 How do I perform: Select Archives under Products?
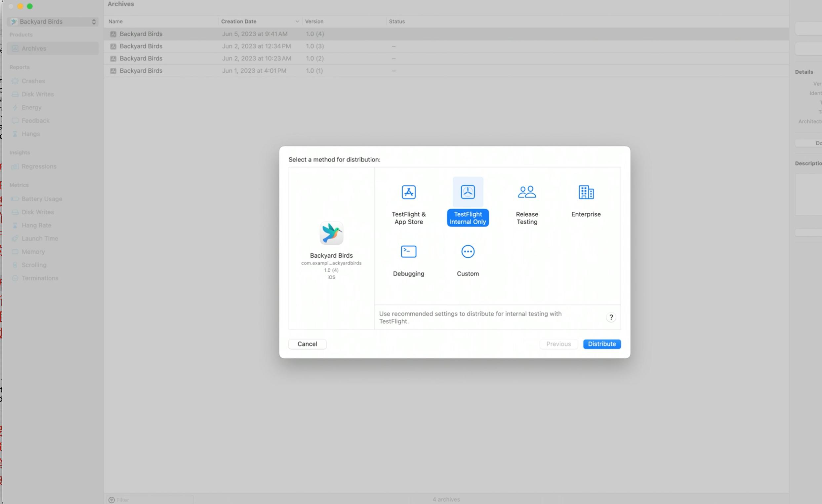tap(34, 48)
